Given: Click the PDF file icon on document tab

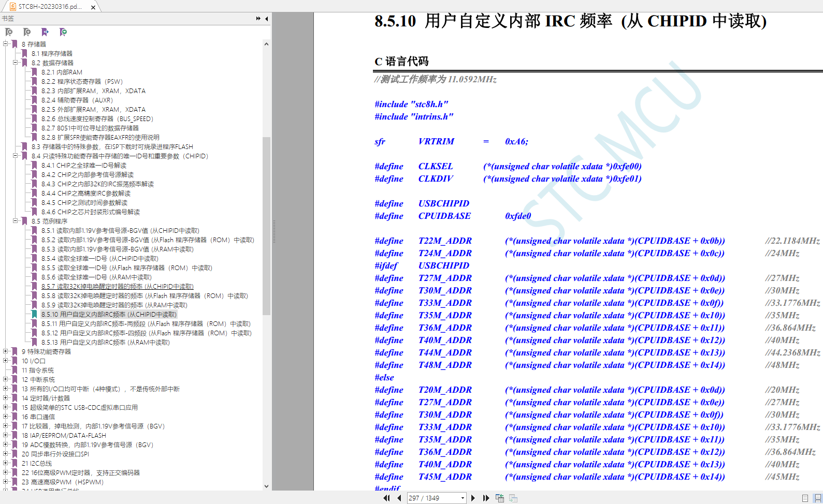Looking at the screenshot, I should [13, 7].
